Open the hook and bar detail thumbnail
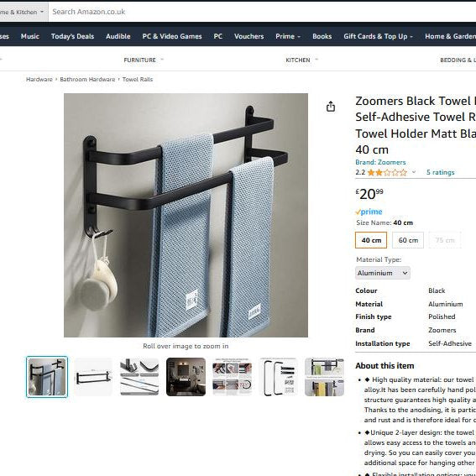Image resolution: width=476 pixels, height=476 pixels. 139,377
